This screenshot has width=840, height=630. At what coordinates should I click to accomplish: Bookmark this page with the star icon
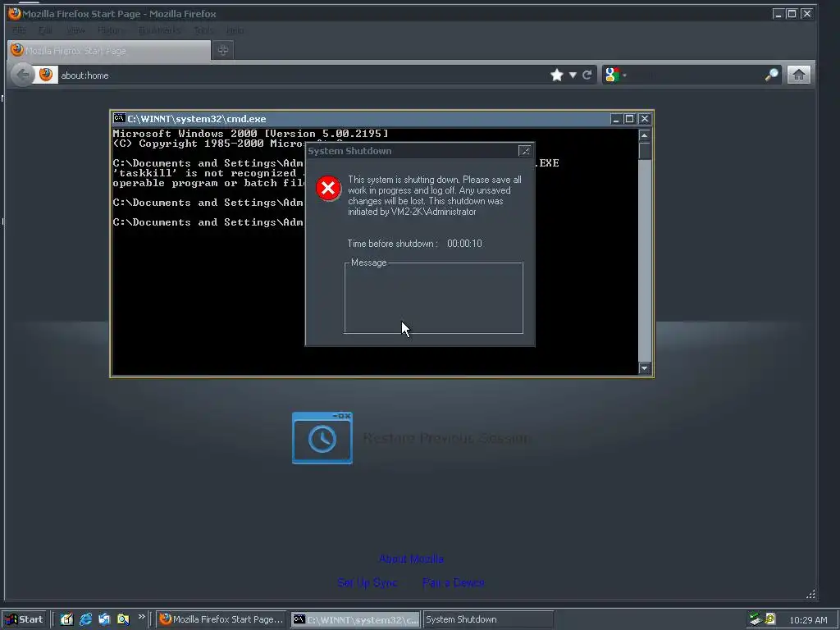tap(557, 75)
